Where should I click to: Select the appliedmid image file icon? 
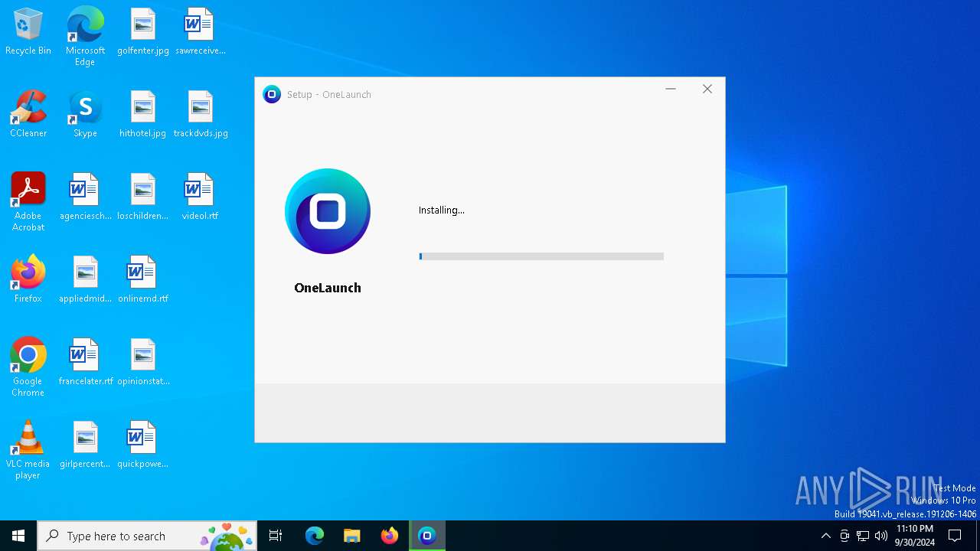(x=85, y=280)
